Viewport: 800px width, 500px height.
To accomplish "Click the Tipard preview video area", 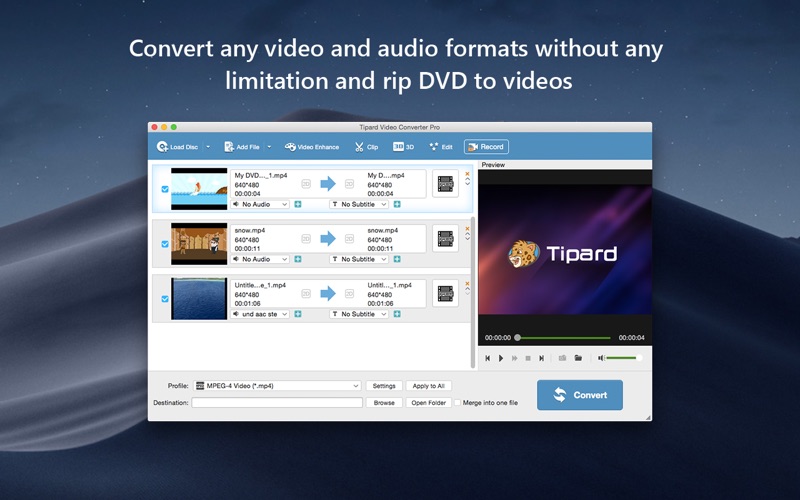I will pyautogui.click(x=565, y=250).
